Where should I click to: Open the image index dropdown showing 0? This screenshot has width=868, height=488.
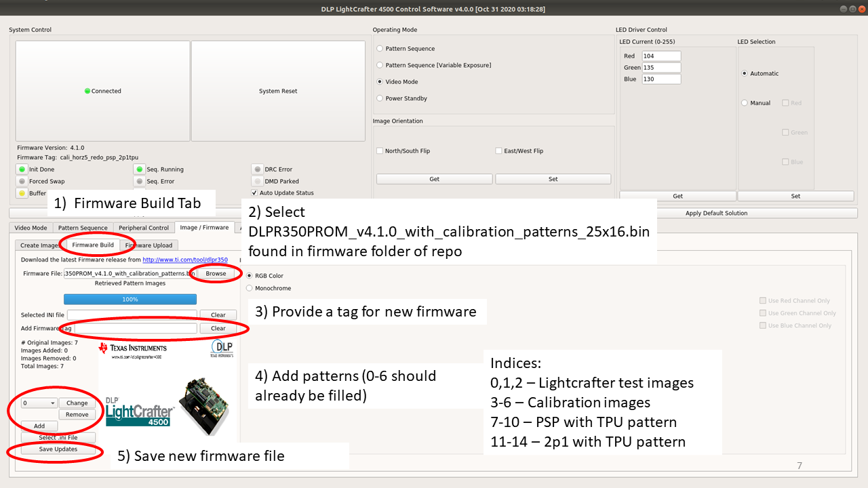point(39,403)
